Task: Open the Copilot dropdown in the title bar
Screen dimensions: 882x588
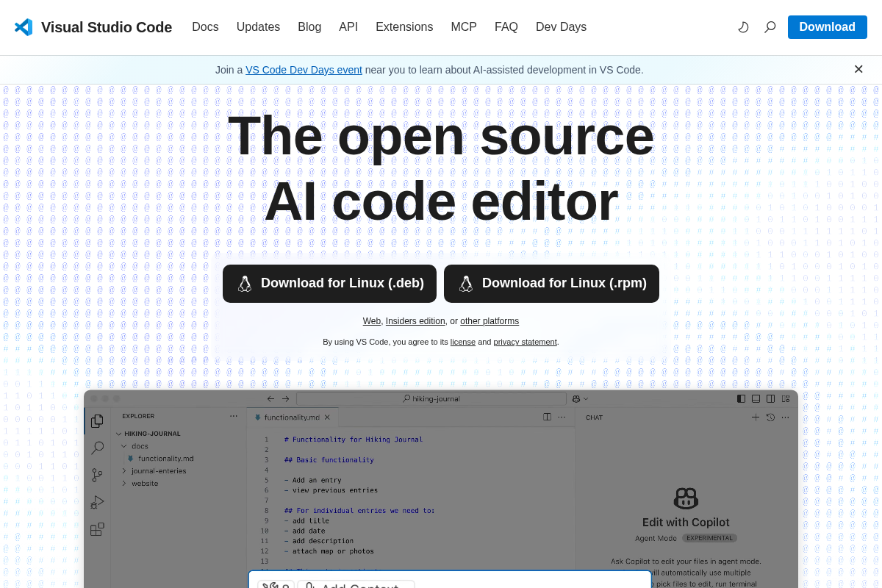Action: [580, 398]
